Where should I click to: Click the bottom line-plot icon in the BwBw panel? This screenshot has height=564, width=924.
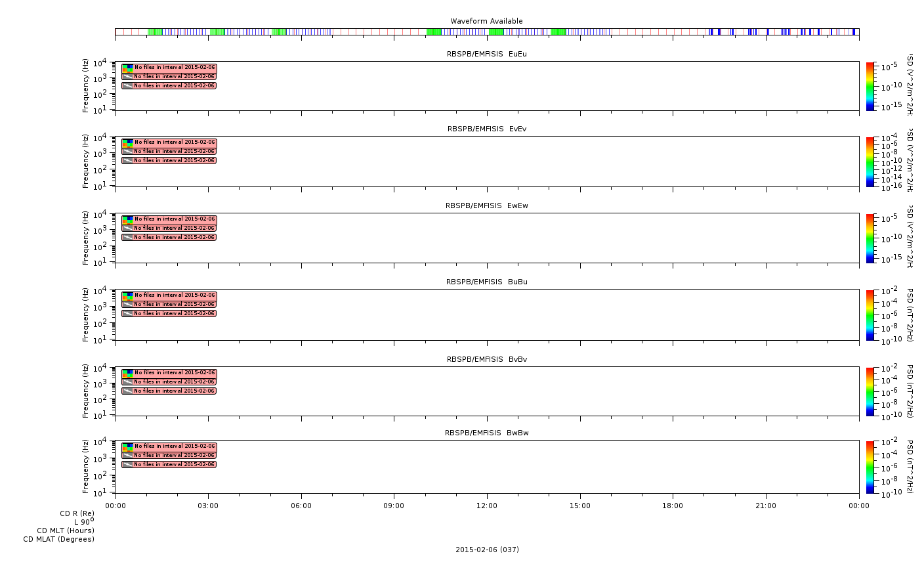[x=127, y=464]
